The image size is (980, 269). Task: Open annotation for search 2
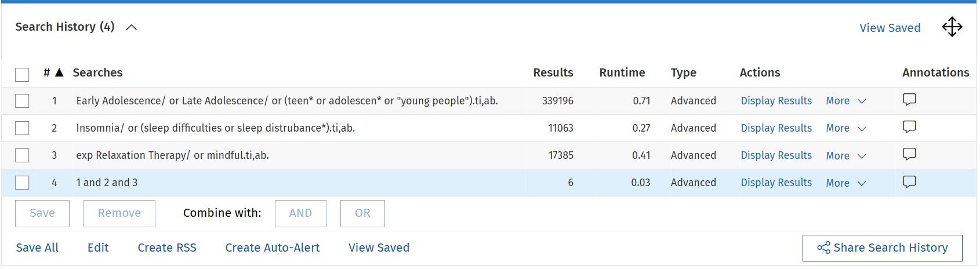pos(909,127)
